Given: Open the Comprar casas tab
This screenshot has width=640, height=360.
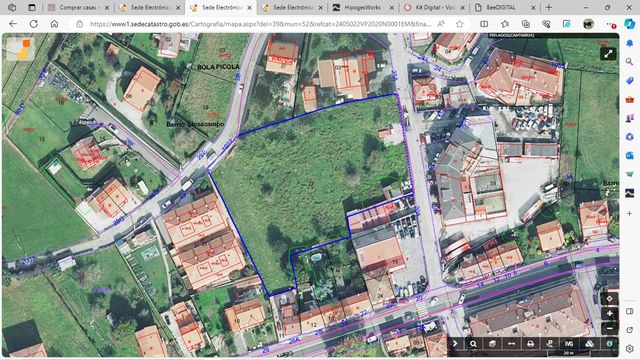Looking at the screenshot, I should [x=78, y=7].
